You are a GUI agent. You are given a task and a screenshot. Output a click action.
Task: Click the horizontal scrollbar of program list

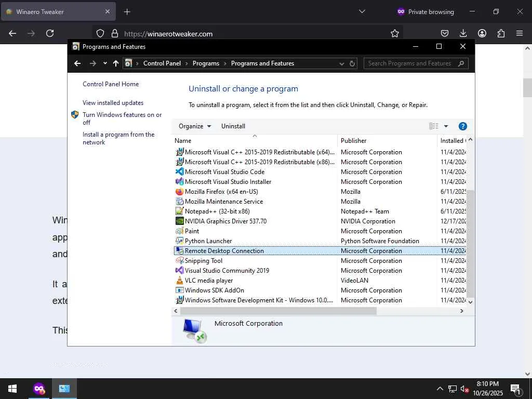tap(278, 311)
